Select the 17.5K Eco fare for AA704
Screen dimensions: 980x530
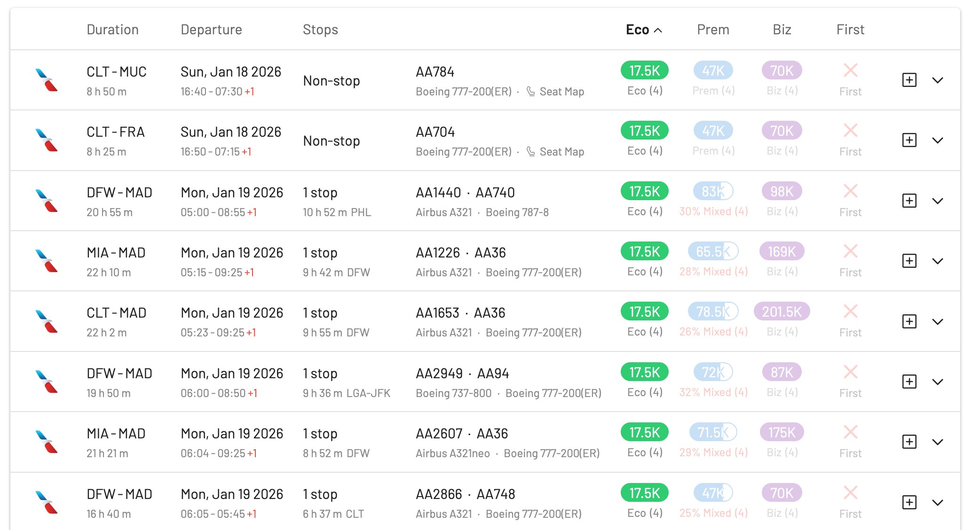644,131
